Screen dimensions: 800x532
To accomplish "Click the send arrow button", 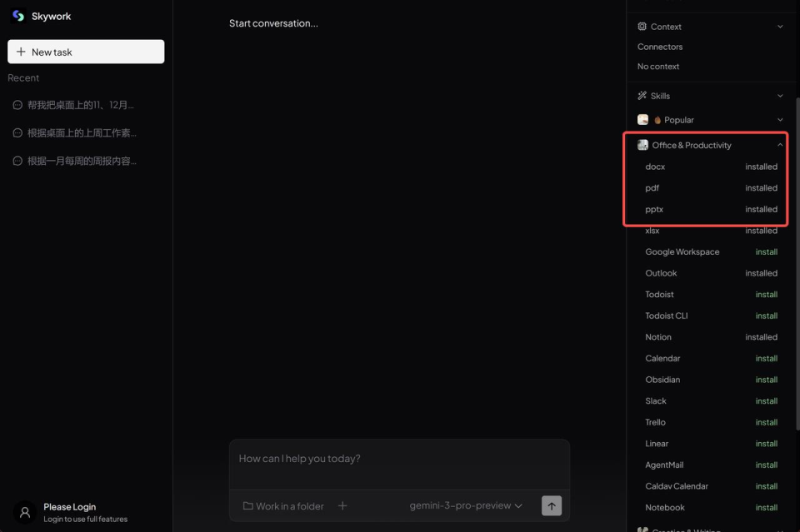I will [552, 505].
